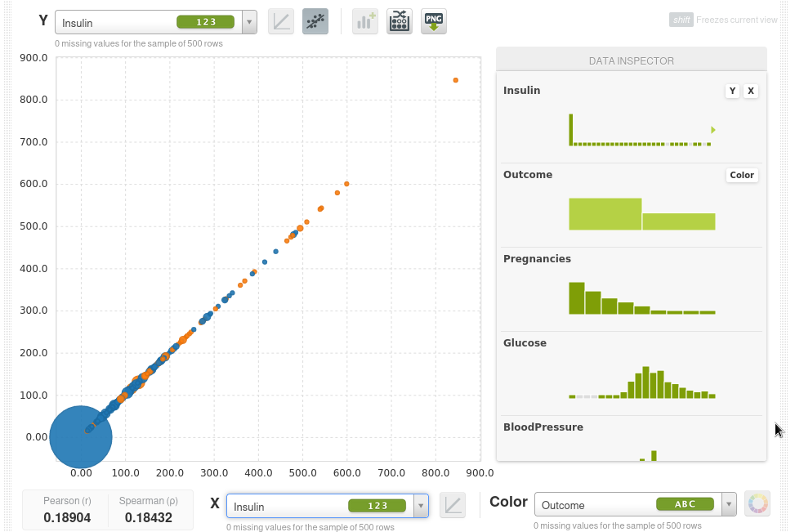The image size is (795, 532).
Task: Click the shuffle sample data icon
Action: click(x=400, y=22)
